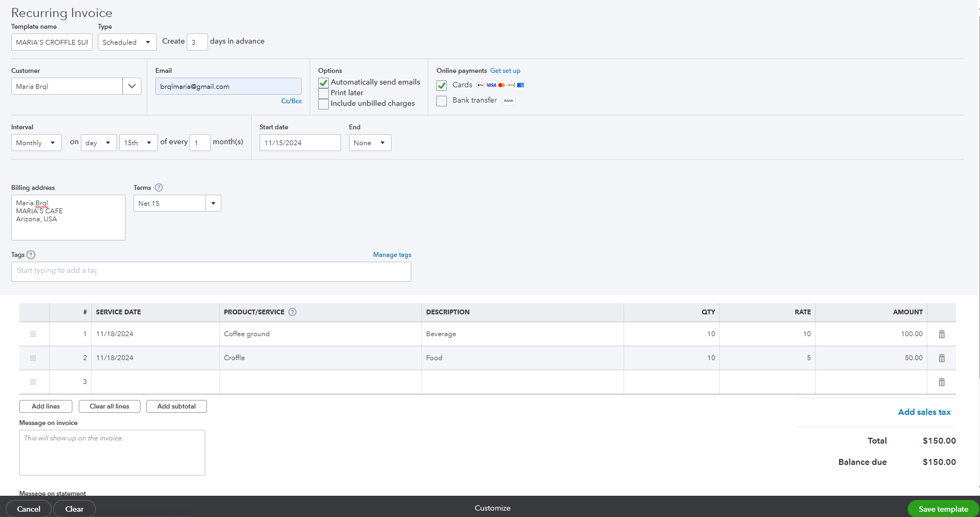Click the QTY cell of Croffle row

coord(671,358)
